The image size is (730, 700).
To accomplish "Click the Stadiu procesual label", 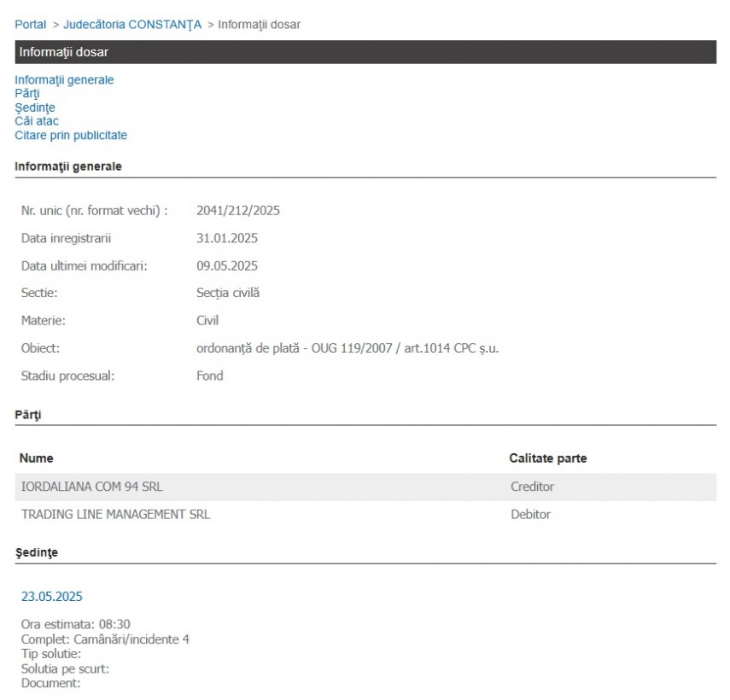I will [68, 376].
